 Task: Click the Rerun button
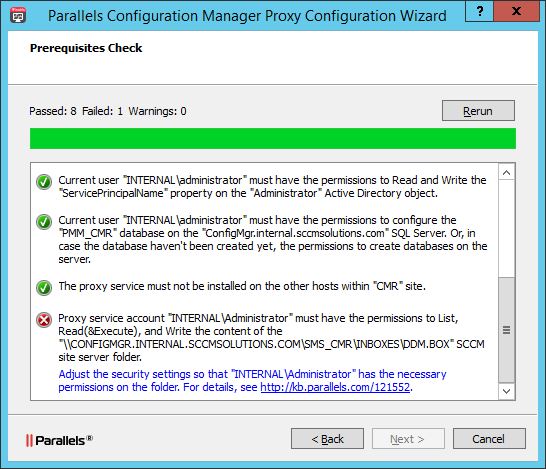click(478, 111)
